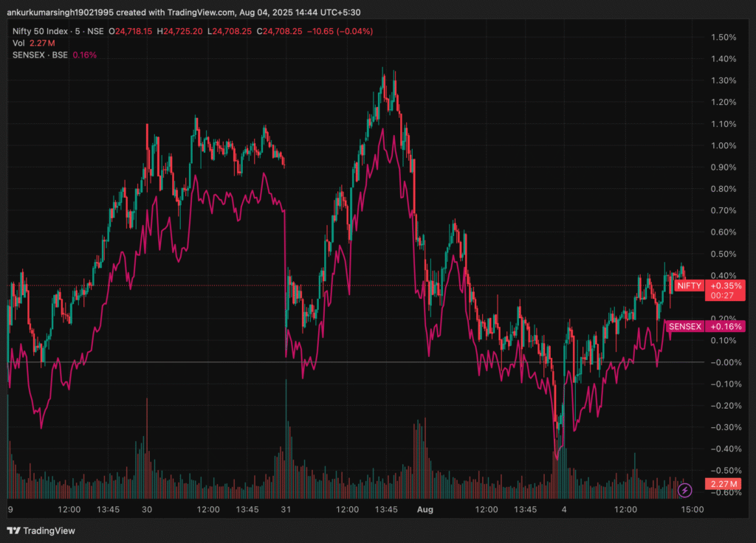The width and height of the screenshot is (756, 543).
Task: Click the purple lightning bolt icon
Action: coord(684,489)
